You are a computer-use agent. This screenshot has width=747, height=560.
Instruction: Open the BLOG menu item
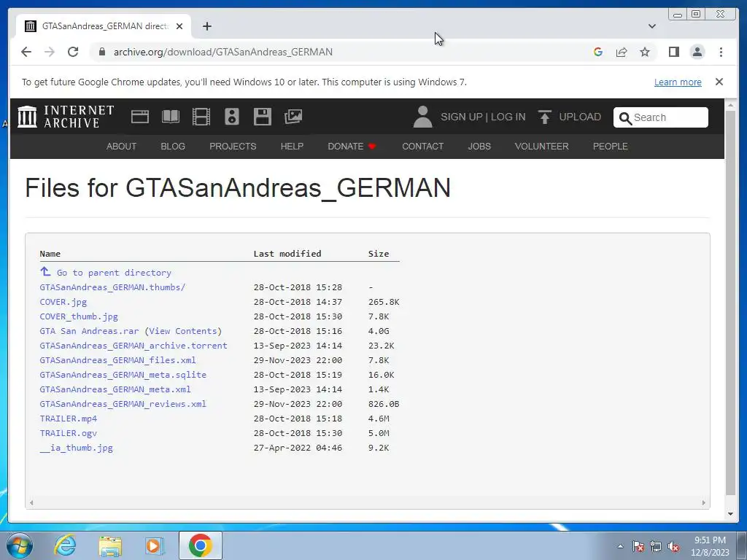click(172, 146)
